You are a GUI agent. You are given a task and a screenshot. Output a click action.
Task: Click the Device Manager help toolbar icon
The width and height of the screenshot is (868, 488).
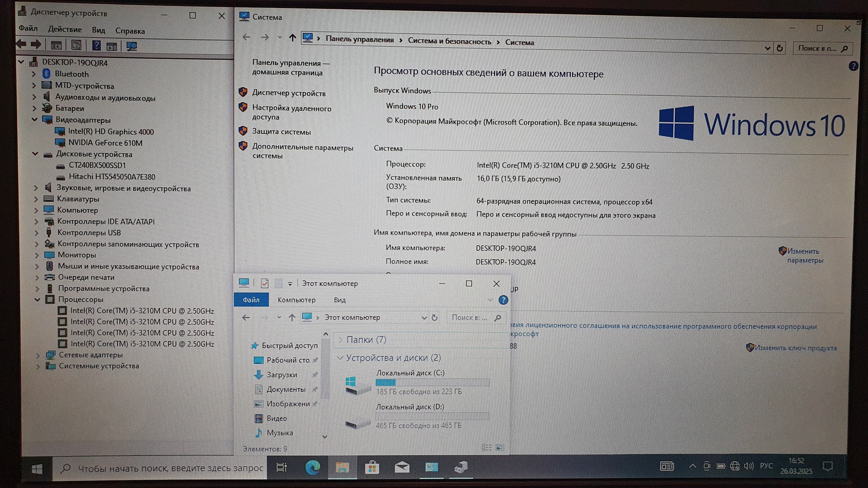click(96, 46)
